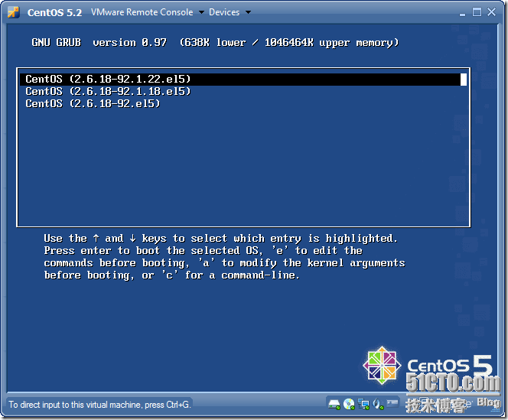This screenshot has width=508, height=420.
Task: Click the CD/DVD drive status icon
Action: 349,404
